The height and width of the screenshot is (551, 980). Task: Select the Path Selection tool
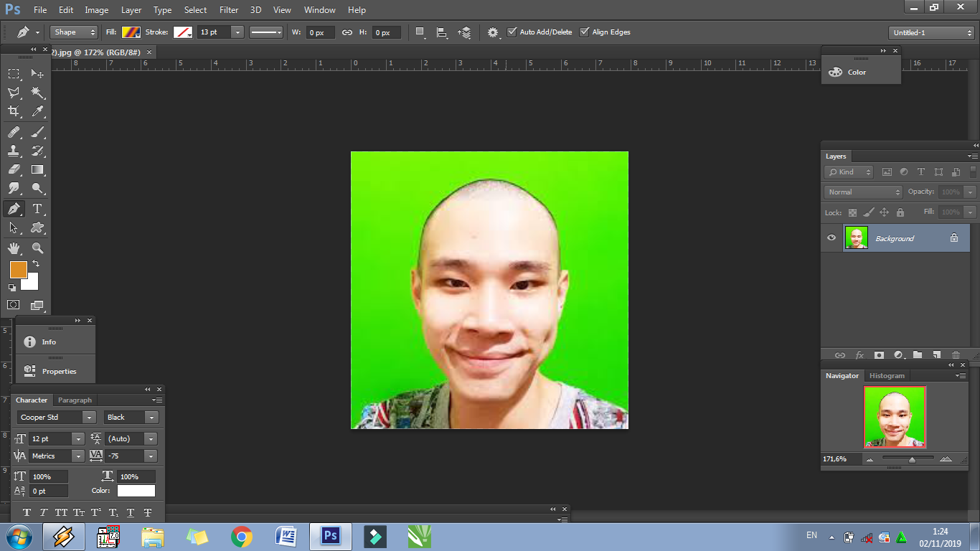coord(14,227)
